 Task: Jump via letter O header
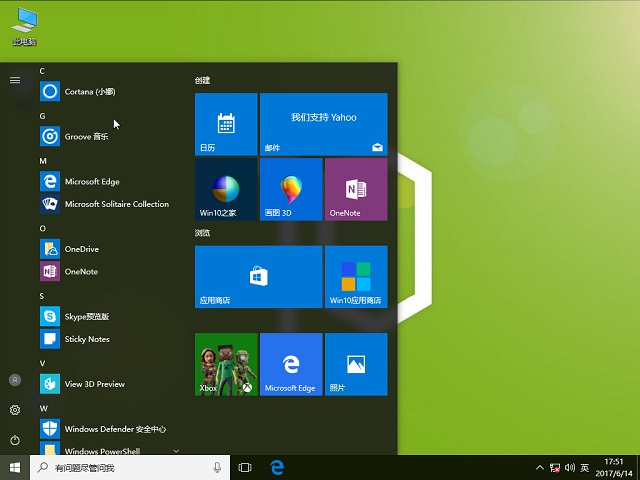tap(42, 228)
